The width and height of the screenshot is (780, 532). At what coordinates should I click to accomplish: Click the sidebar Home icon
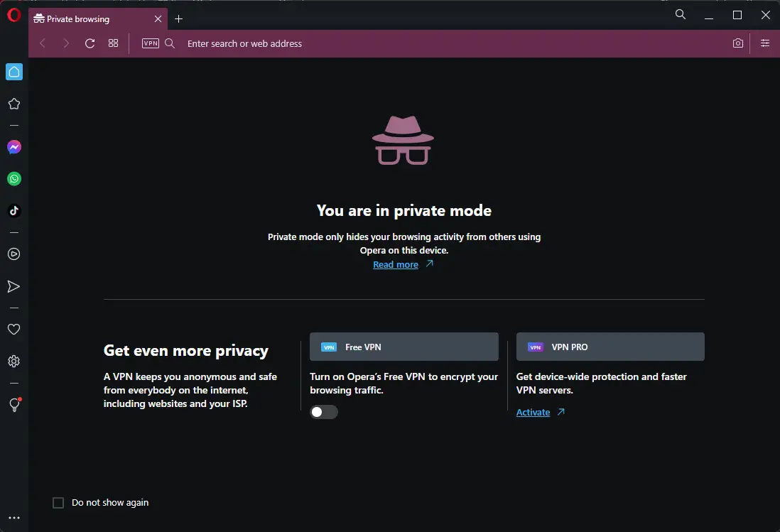(x=14, y=72)
